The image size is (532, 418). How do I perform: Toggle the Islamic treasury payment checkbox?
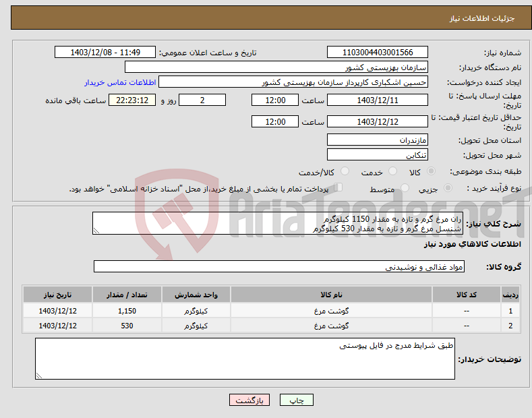[x=338, y=187]
